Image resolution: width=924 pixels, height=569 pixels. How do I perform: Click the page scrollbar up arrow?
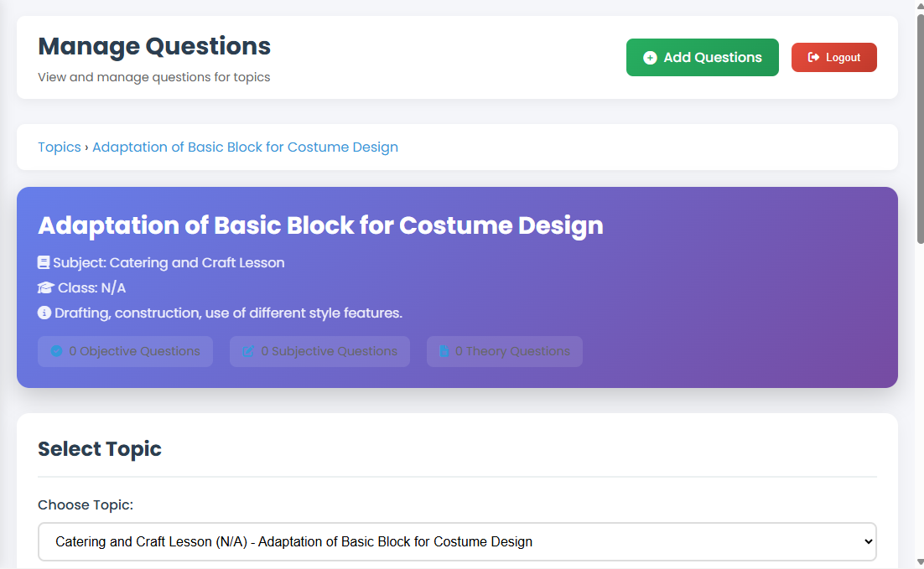[919, 7]
